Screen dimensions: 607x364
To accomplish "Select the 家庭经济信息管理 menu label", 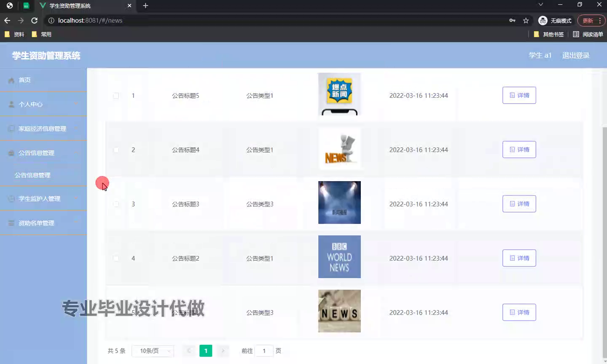I will (42, 128).
